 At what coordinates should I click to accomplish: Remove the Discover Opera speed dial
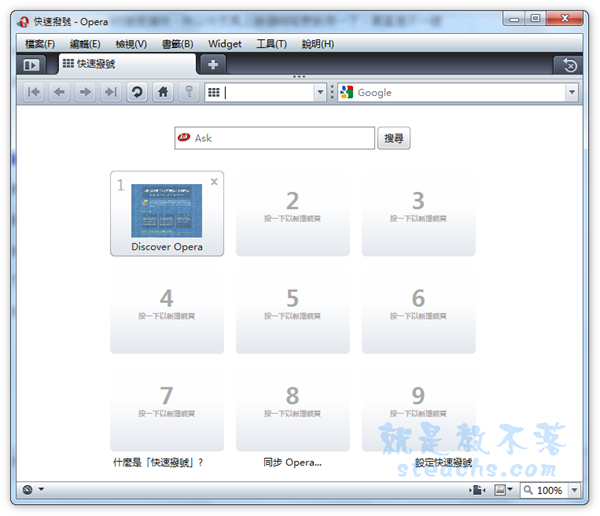click(x=214, y=182)
